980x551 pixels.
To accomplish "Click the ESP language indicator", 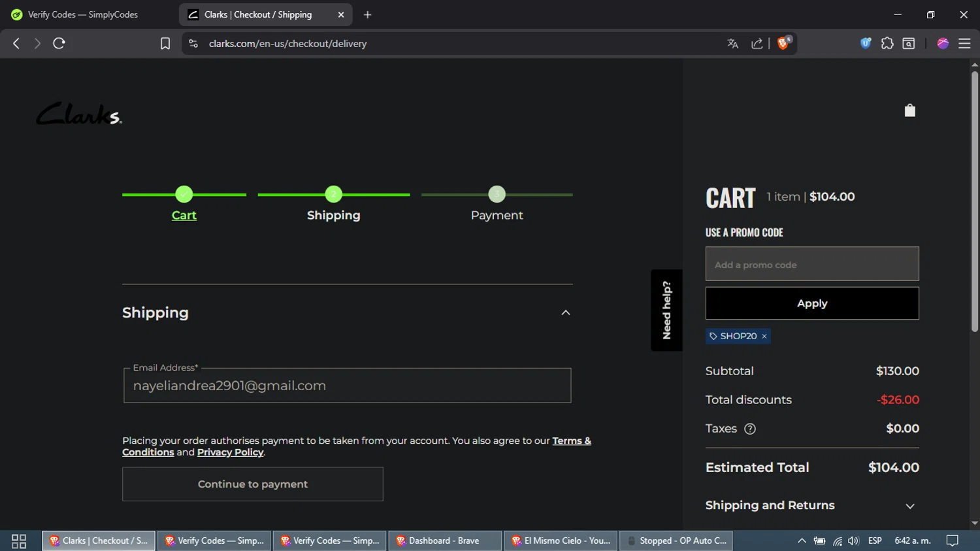I will tap(875, 541).
